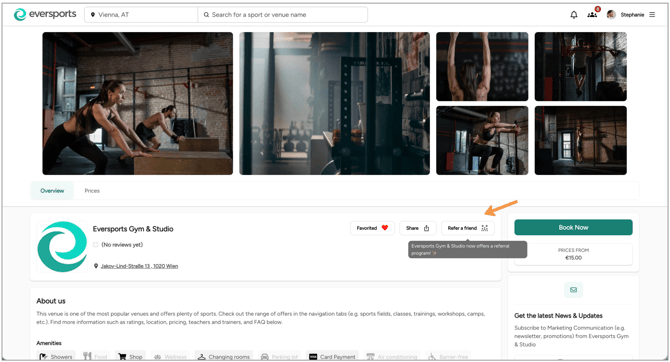Open the Vienna, AT location selector
Viewport: 670px width, 362px height.
coord(141,15)
